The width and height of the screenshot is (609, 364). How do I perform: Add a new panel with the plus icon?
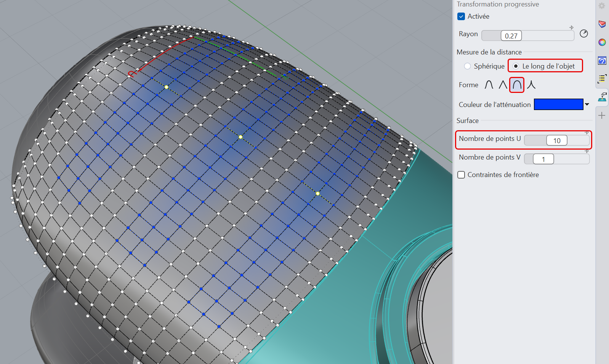coord(602,115)
